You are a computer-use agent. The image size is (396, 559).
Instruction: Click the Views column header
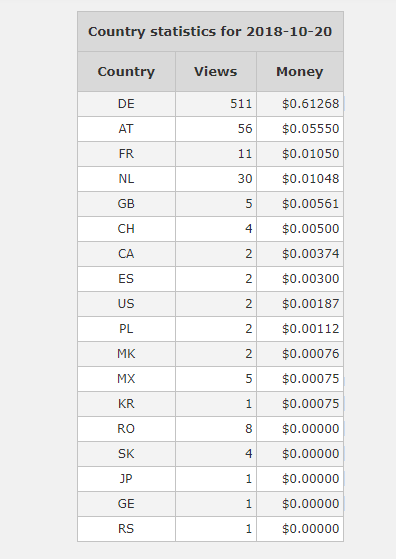[216, 71]
